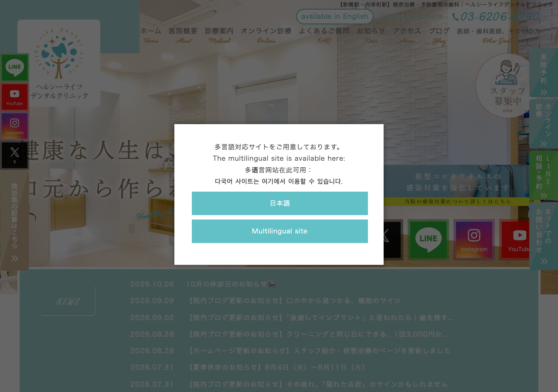
Task: Open news item 10月の休診日のお知らせ
Action: (x=231, y=284)
